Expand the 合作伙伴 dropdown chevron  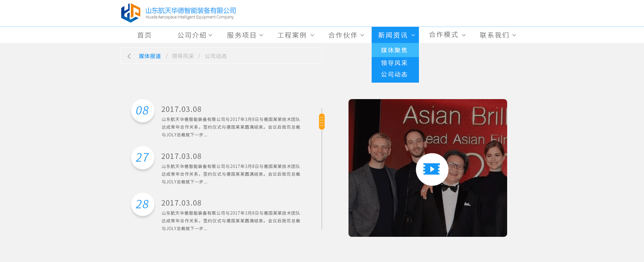pyautogui.click(x=362, y=35)
